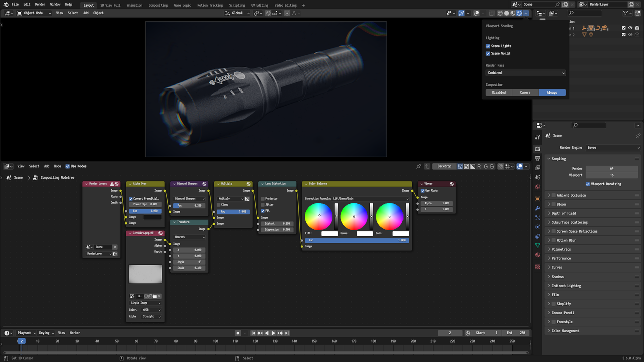This screenshot has width=644, height=362.
Task: Disable the Scene Lights checkbox
Action: point(488,46)
